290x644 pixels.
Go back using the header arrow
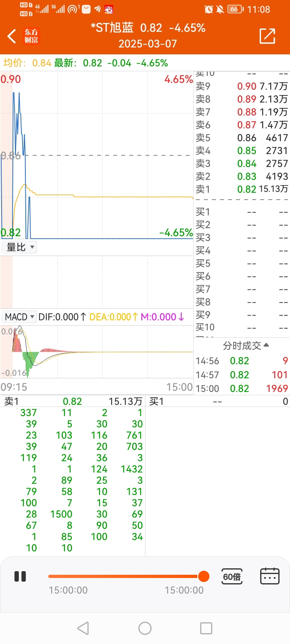(x=12, y=36)
